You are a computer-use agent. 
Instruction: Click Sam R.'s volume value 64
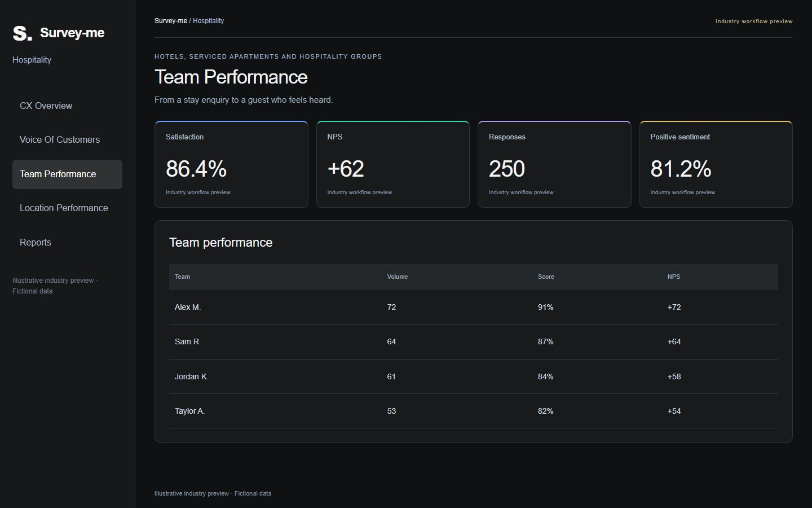click(391, 341)
